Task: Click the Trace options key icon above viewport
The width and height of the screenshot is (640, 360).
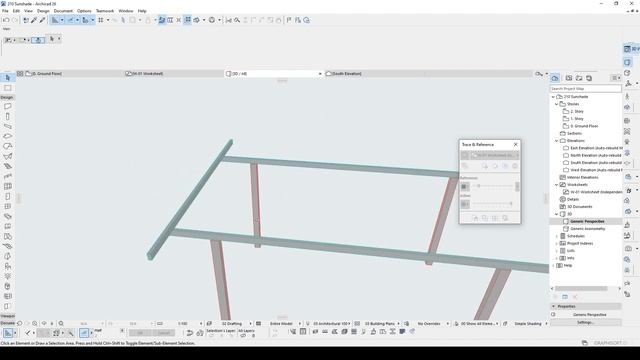Action: (539, 74)
